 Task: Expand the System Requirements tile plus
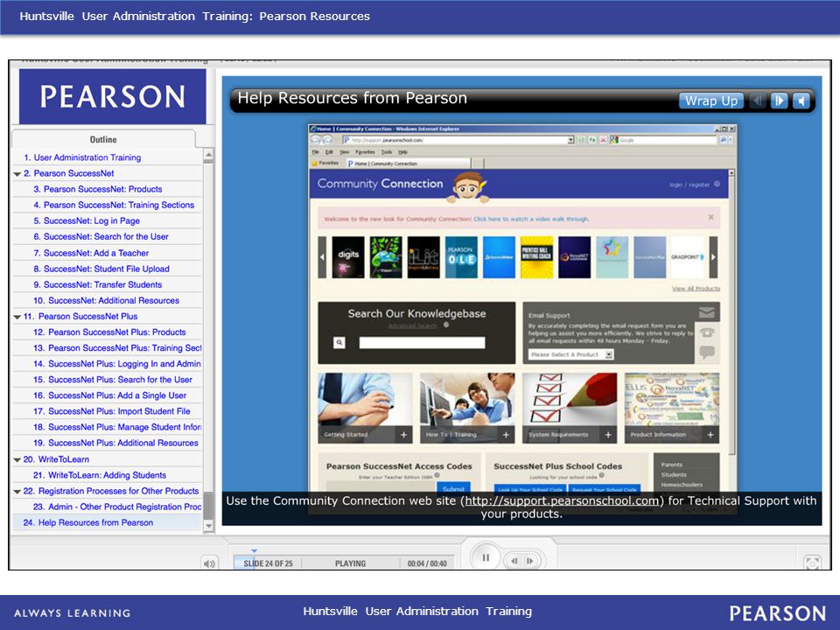[608, 435]
